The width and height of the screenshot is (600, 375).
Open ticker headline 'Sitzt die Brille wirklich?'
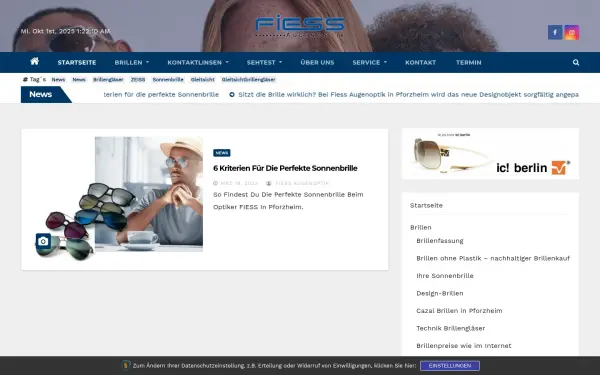point(408,95)
